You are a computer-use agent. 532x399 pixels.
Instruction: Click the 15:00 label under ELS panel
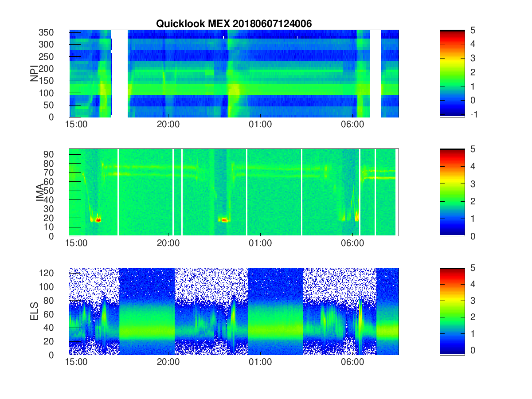[x=76, y=362]
